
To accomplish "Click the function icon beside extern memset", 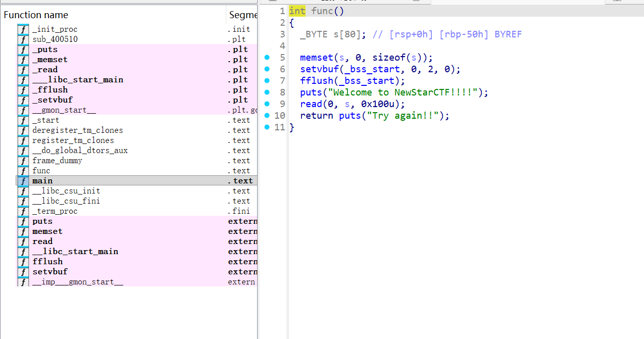I will coord(23,231).
